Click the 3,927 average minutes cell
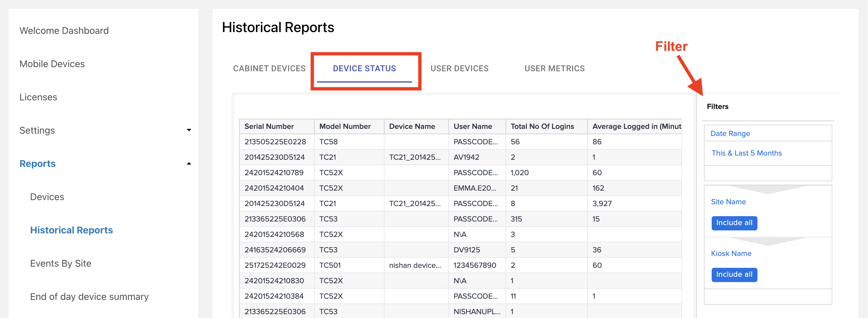Image resolution: width=868 pixels, height=318 pixels. tap(634, 204)
